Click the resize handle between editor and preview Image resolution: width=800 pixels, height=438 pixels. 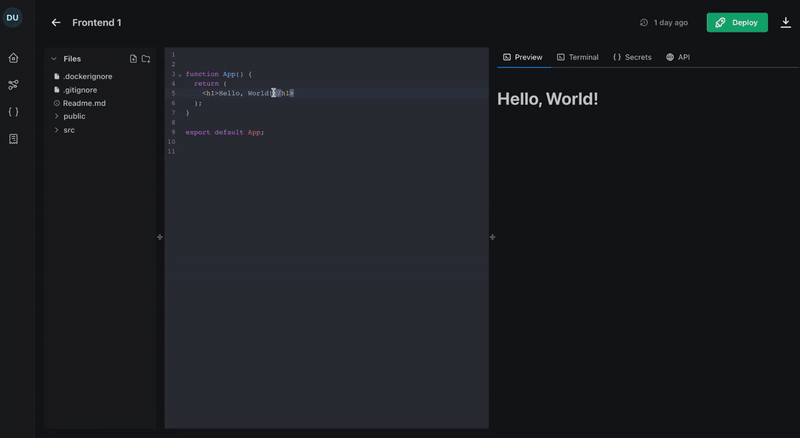(x=492, y=237)
